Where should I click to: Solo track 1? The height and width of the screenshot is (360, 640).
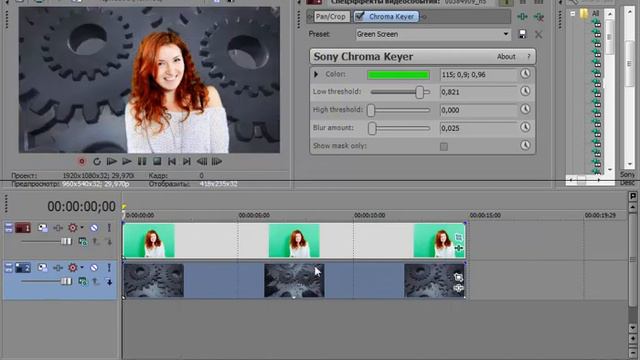pos(109,228)
